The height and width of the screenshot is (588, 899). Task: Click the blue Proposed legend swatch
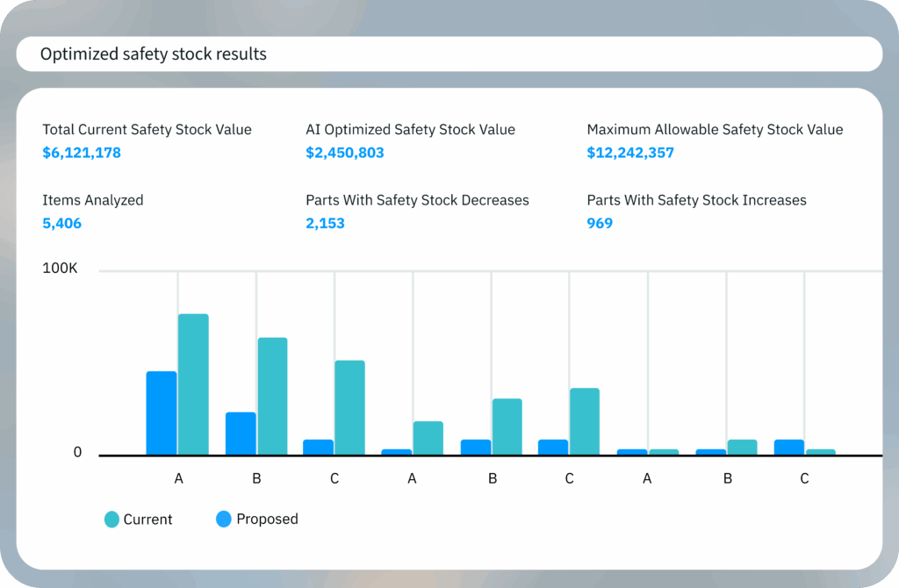point(225,519)
